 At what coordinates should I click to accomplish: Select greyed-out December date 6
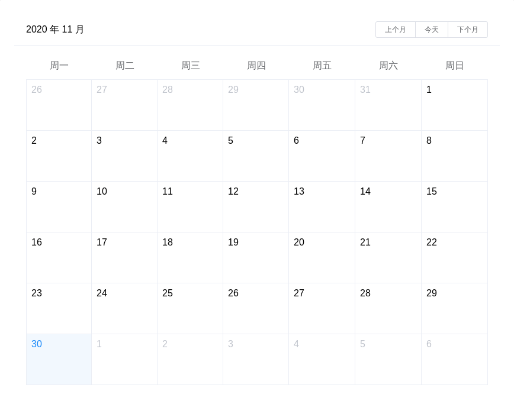(454, 360)
